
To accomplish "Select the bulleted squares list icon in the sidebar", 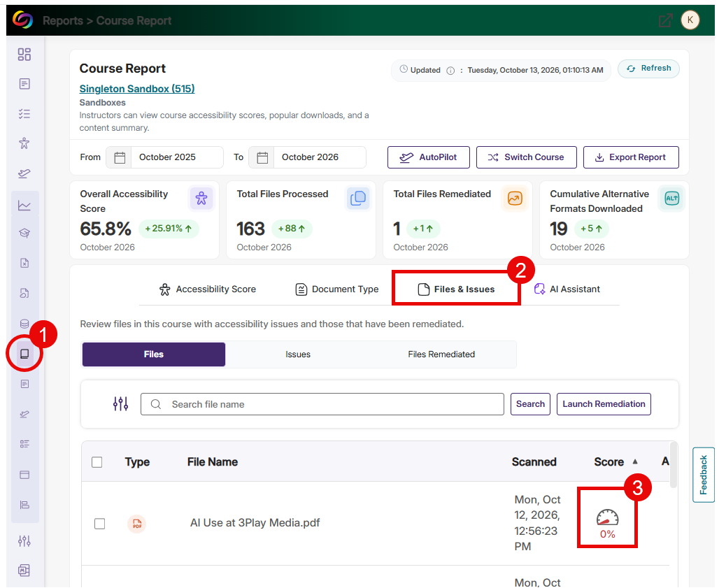I will click(24, 444).
